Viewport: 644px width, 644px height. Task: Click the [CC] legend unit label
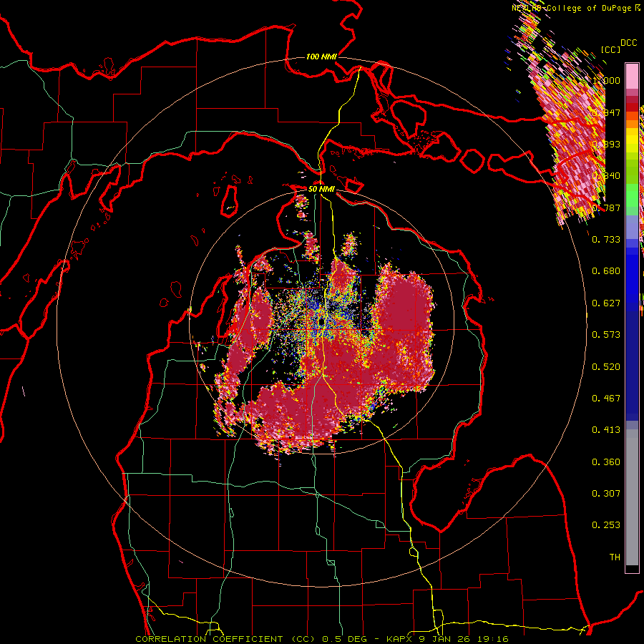click(611, 49)
